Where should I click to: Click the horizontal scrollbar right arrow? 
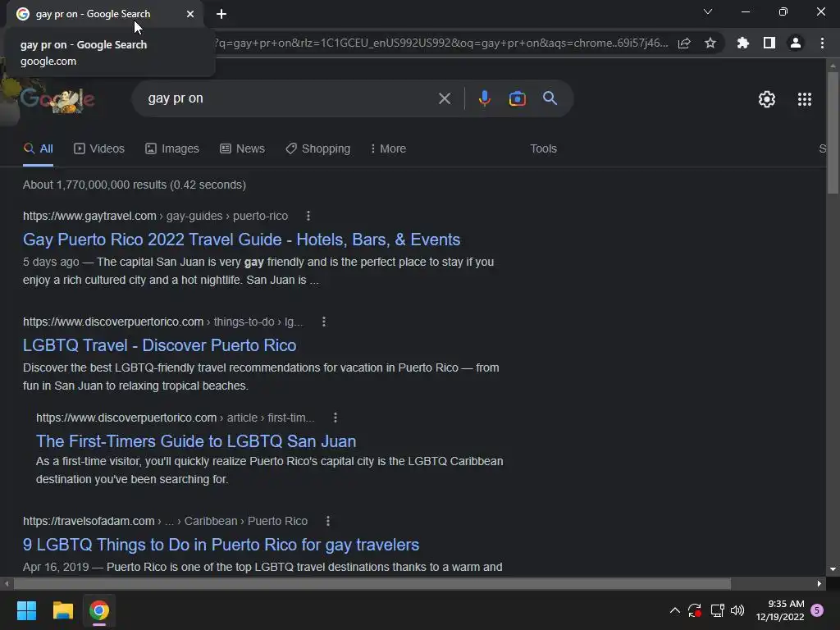pyautogui.click(x=819, y=583)
